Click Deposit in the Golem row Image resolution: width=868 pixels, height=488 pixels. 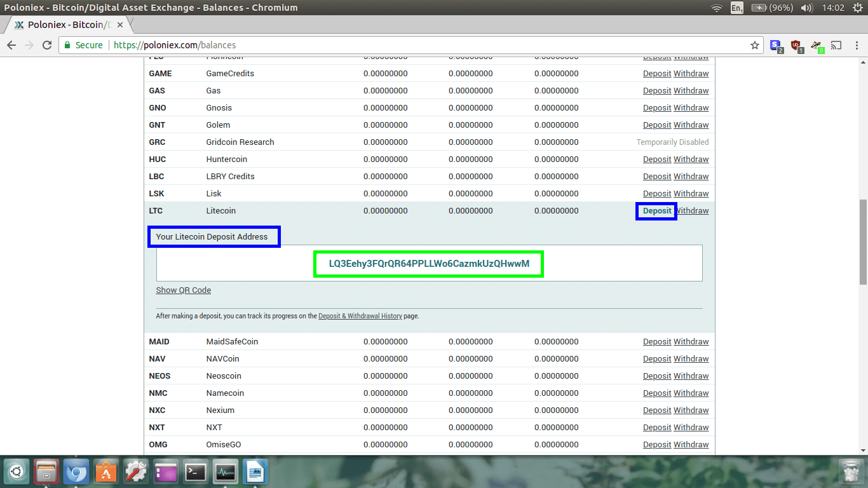click(657, 125)
